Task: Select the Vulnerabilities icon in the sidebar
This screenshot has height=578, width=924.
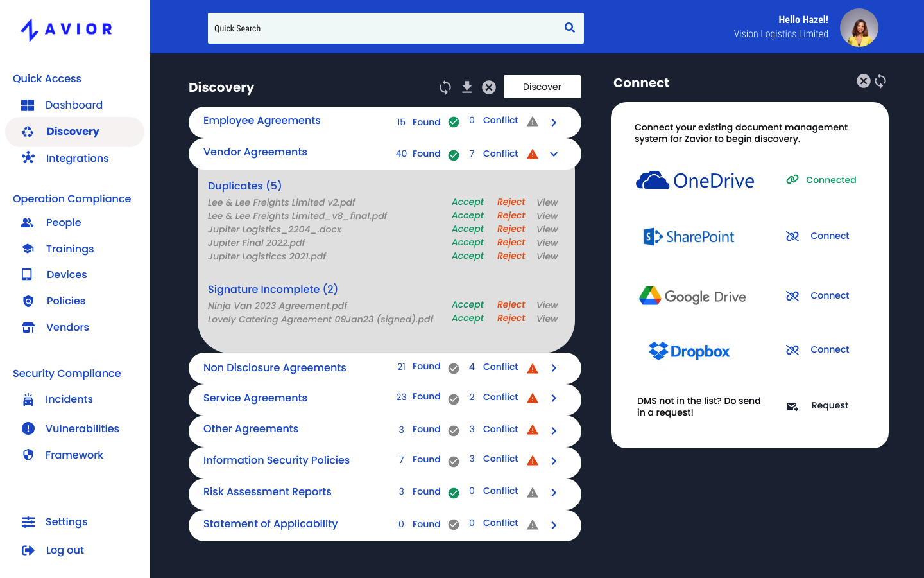Action: (28, 428)
